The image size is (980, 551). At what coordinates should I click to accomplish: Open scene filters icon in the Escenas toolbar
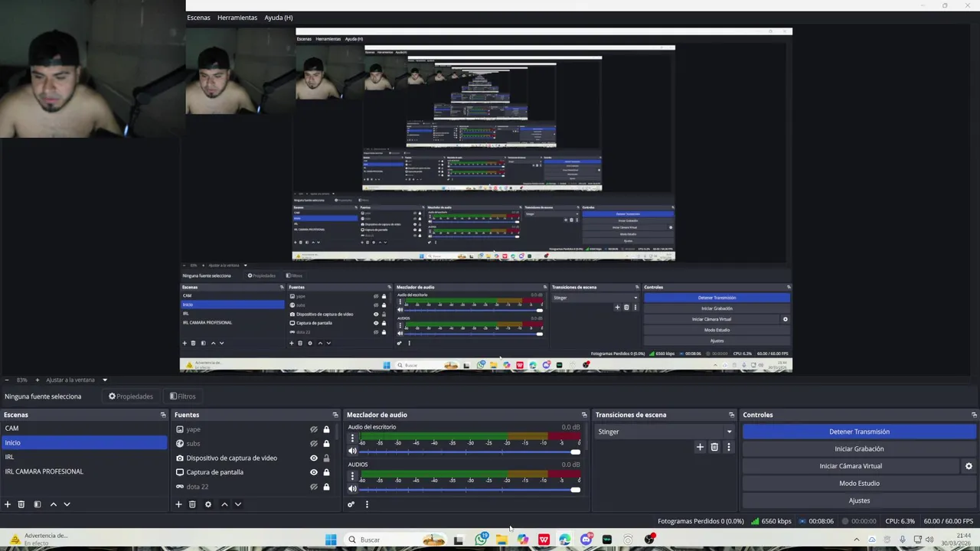point(37,504)
